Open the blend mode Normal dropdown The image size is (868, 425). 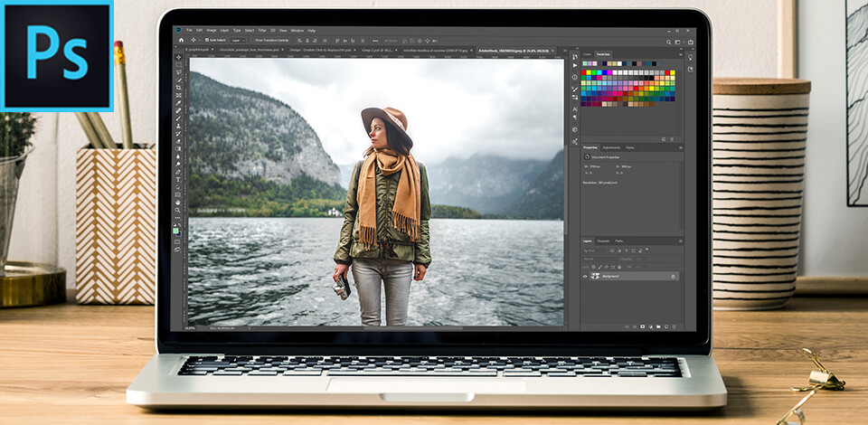point(600,259)
